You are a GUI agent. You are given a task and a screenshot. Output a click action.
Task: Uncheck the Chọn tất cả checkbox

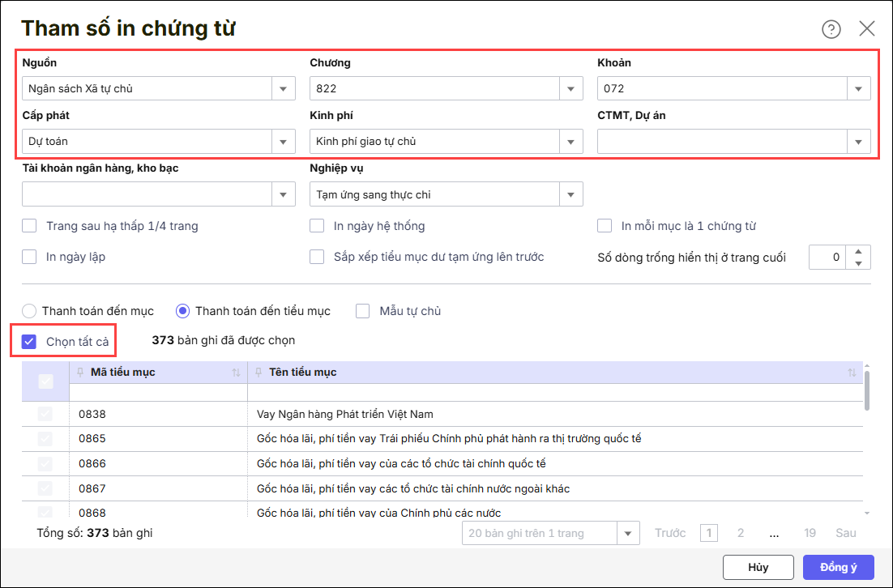30,342
